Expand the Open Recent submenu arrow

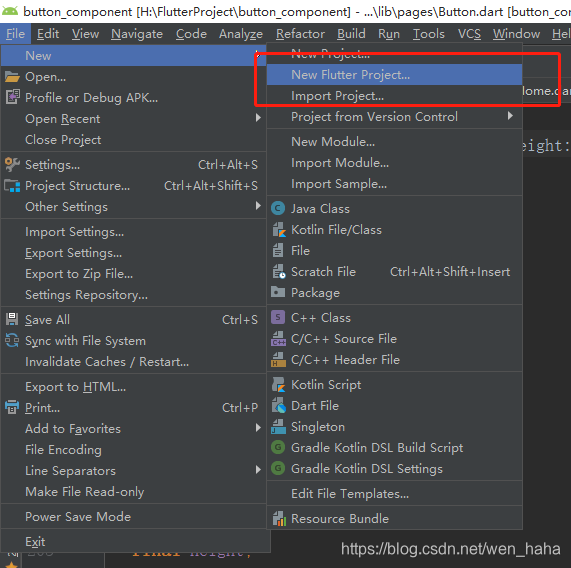pyautogui.click(x=258, y=118)
